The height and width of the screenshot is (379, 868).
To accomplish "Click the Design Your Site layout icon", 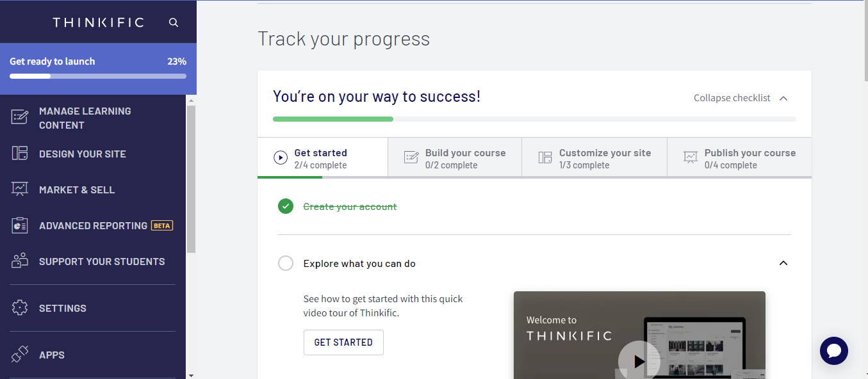I will tap(20, 154).
